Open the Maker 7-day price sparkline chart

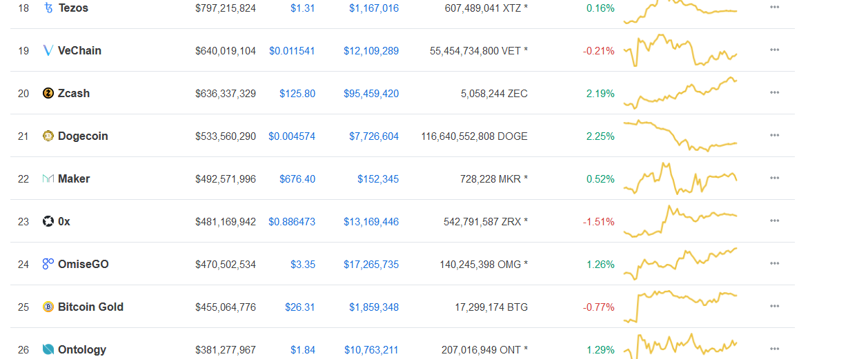680,178
